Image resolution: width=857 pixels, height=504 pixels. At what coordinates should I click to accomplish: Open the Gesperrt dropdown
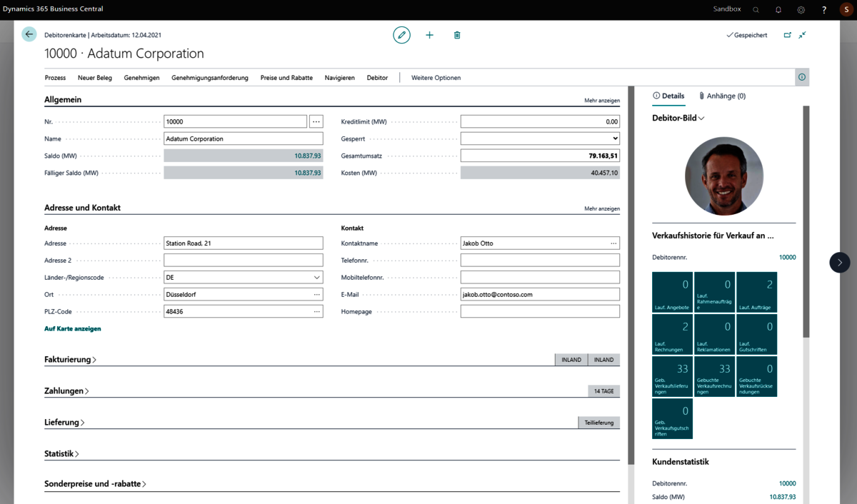540,138
